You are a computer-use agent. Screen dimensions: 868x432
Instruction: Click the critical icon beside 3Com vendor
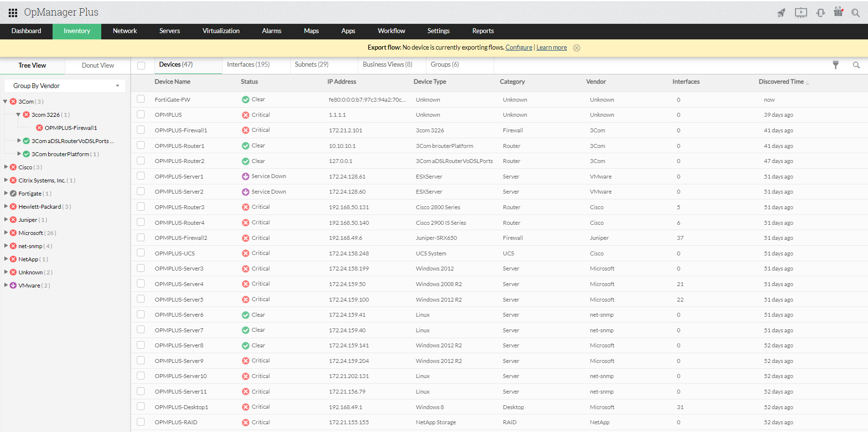click(x=13, y=102)
